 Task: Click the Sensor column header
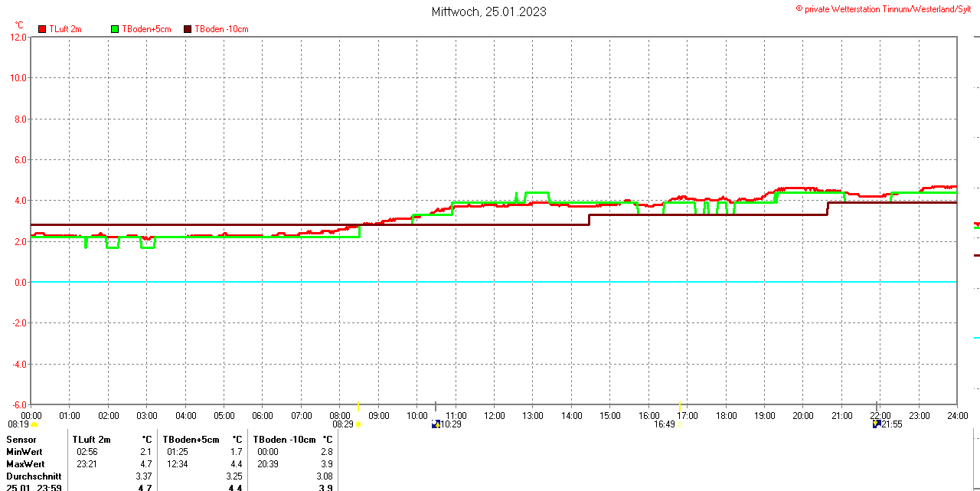pos(21,440)
